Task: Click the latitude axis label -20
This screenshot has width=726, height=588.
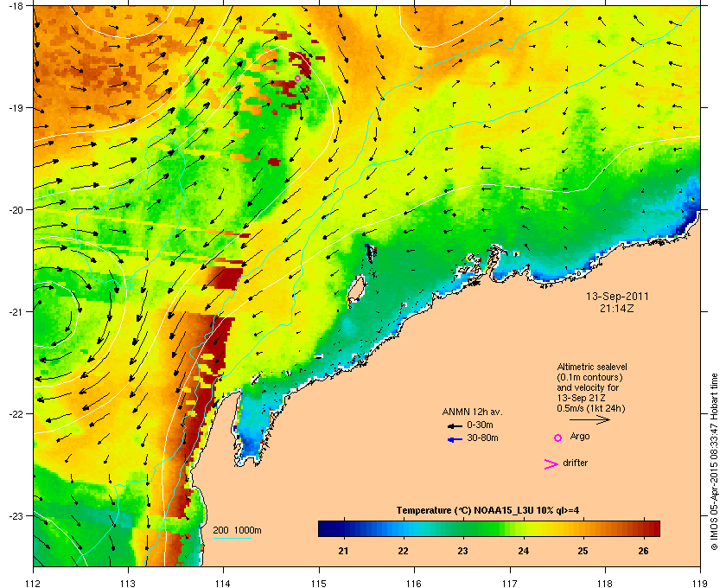Action: (16, 210)
